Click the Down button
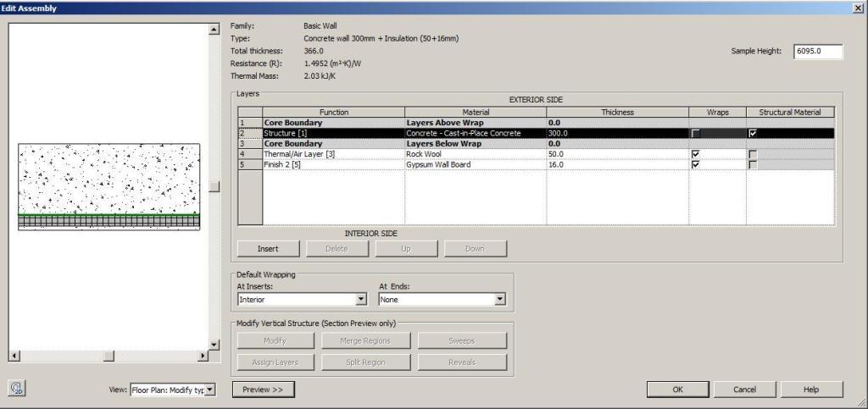The width and height of the screenshot is (868, 409). click(x=475, y=249)
